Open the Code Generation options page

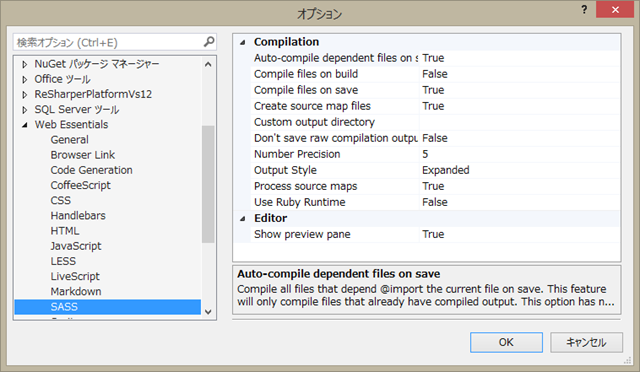(x=91, y=170)
